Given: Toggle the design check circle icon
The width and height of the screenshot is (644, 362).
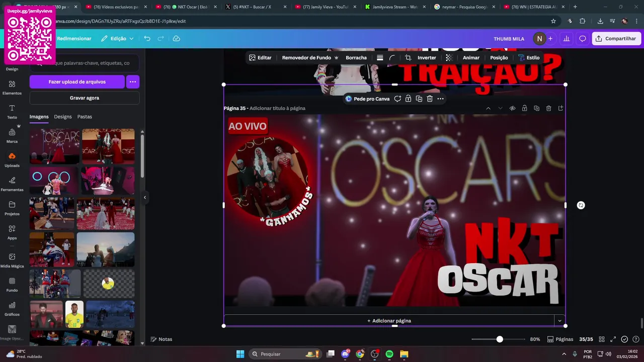Looking at the screenshot, I should pos(624,339).
